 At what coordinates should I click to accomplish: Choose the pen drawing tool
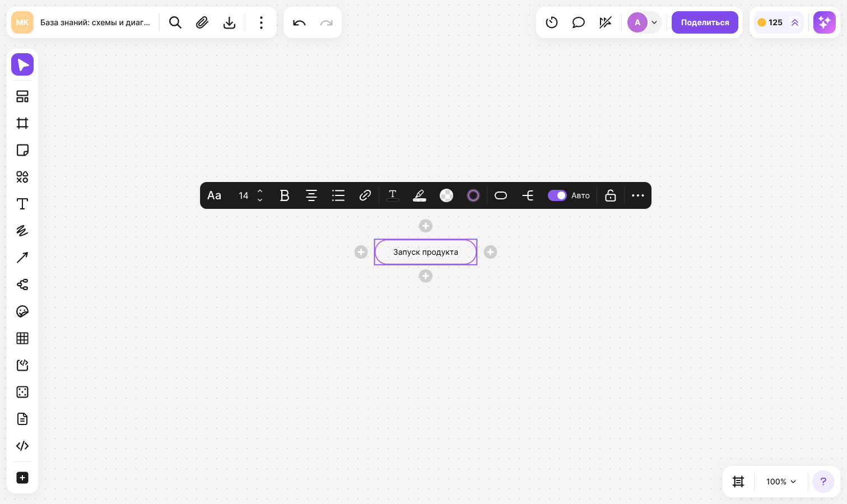(x=22, y=231)
